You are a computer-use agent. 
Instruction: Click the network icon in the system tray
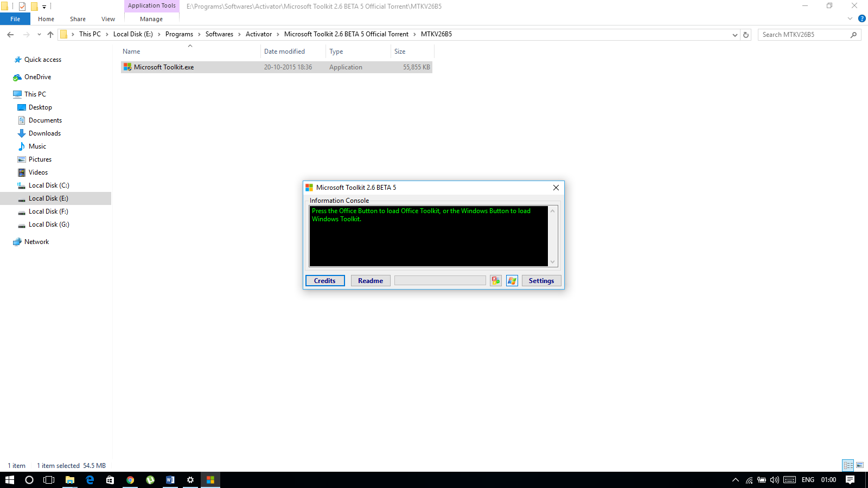point(748,479)
